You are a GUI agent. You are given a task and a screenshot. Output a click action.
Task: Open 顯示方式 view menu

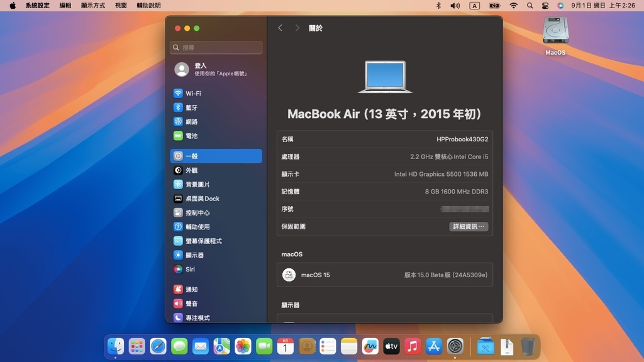coord(93,5)
